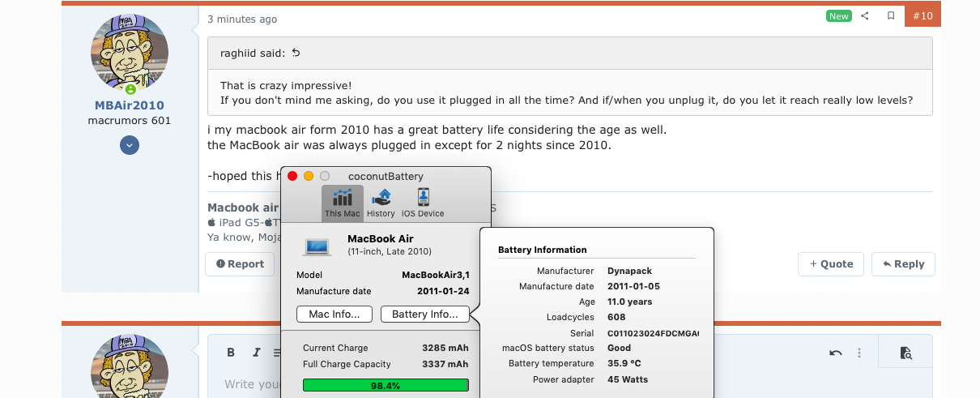980x398 pixels.
Task: Click the avatar beside the reply editor
Action: [x=130, y=366]
